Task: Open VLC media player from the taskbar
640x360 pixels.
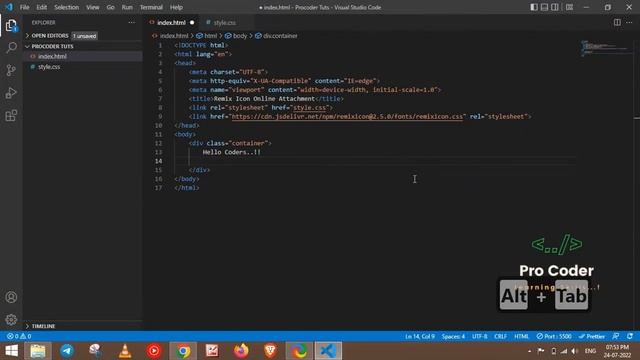Action: click(125, 351)
